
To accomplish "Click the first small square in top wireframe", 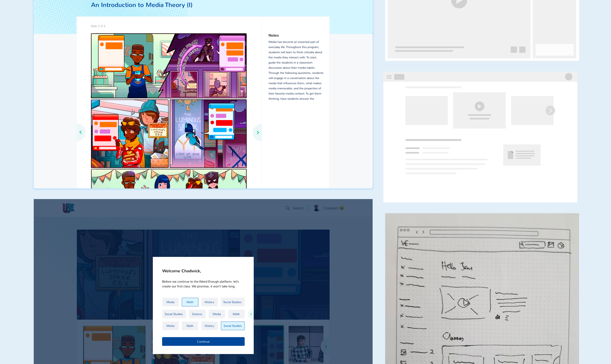I will 514,49.
